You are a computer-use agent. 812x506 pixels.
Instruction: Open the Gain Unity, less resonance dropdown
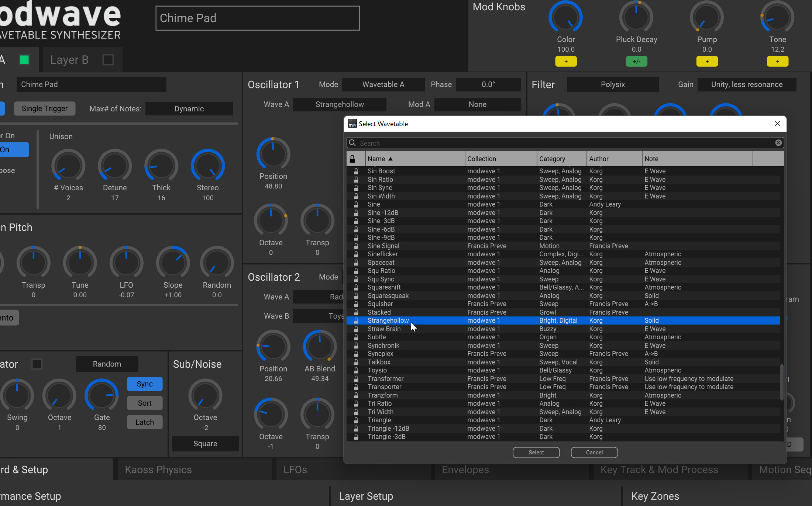tap(747, 84)
